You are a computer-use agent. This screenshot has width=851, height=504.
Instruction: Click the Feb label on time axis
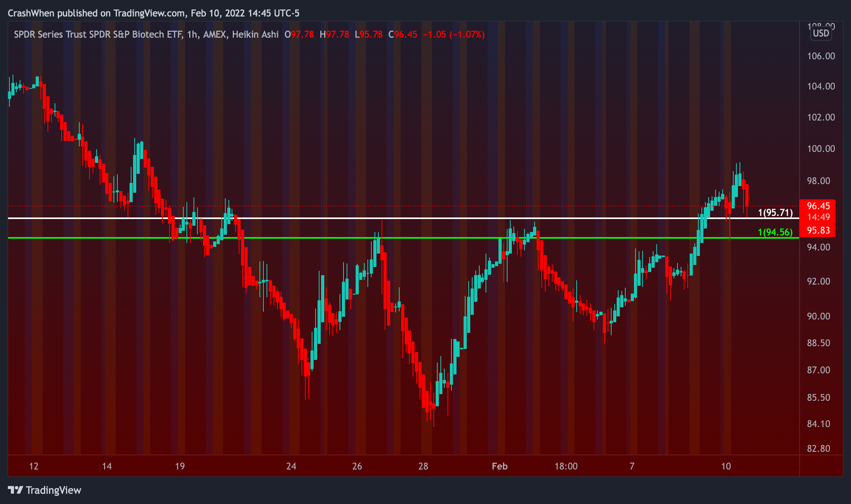500,466
